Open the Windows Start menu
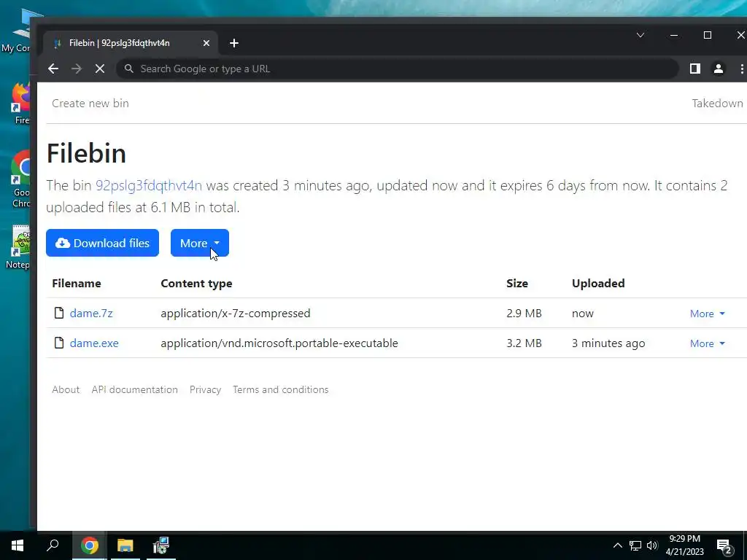The image size is (747, 560). (x=18, y=545)
